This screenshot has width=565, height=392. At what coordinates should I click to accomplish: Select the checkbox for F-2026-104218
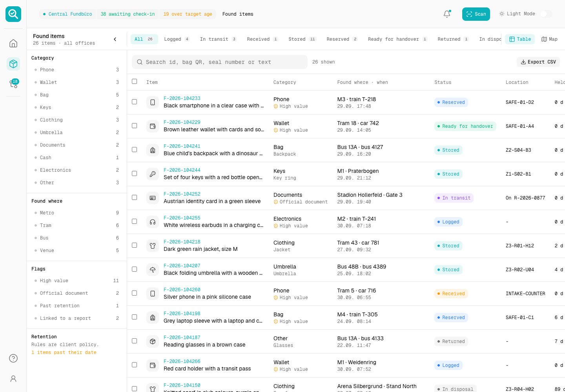[135, 245]
